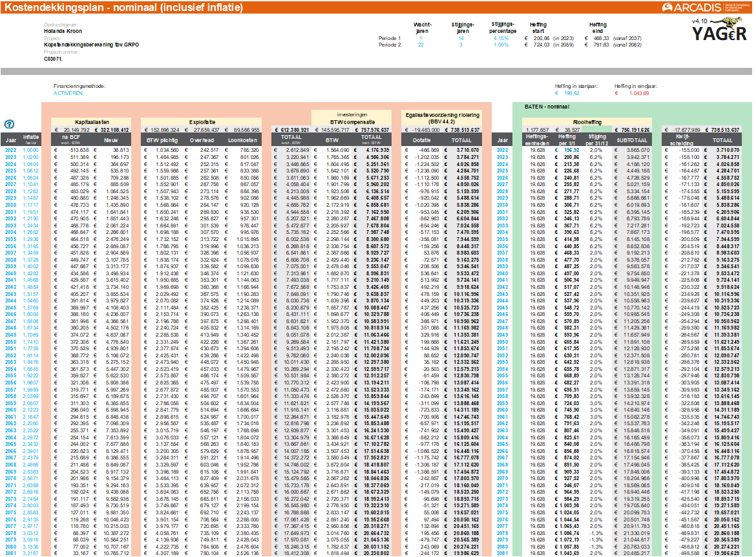Select the Heffing in startjaar value 196,92
756x557 pixels.
[572, 93]
